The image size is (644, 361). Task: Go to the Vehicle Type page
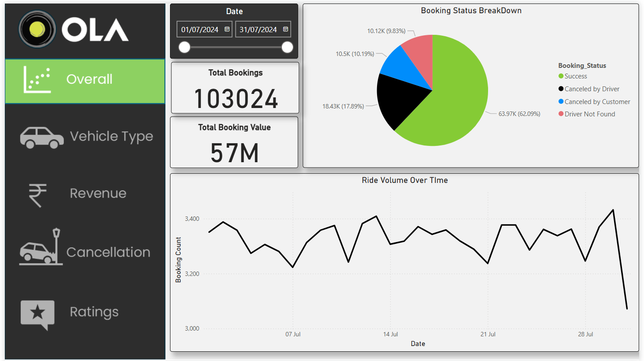[x=111, y=137]
